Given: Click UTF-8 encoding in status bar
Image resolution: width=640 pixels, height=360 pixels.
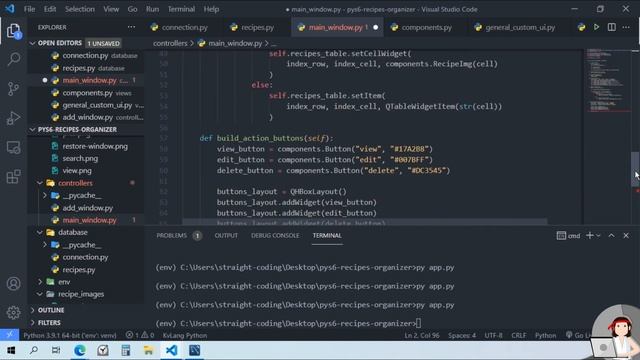Looking at the screenshot, I should (493, 335).
